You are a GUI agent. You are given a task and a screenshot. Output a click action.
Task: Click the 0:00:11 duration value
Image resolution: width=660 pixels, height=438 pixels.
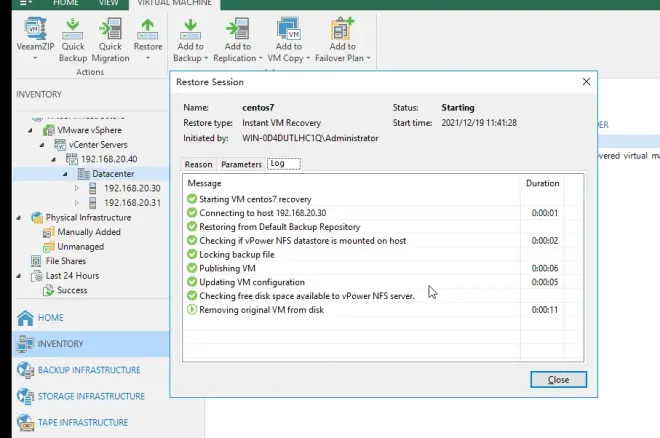click(x=544, y=310)
